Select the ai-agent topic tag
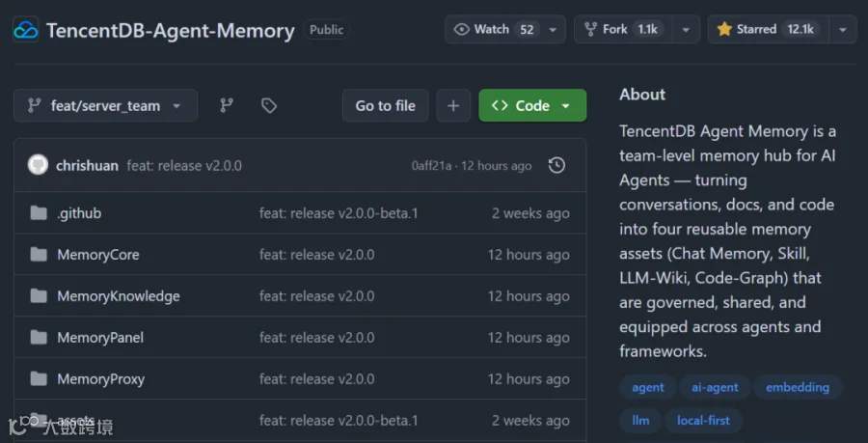 (x=715, y=388)
